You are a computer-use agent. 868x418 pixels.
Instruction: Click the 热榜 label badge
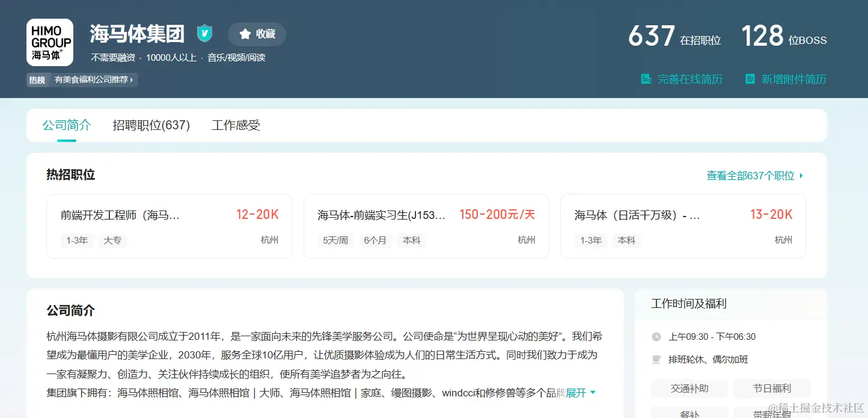37,79
